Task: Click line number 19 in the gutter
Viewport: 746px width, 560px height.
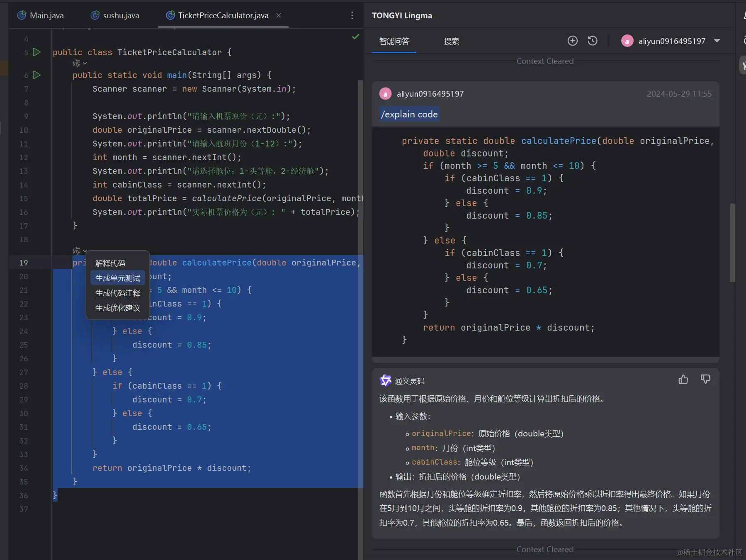Action: (24, 263)
